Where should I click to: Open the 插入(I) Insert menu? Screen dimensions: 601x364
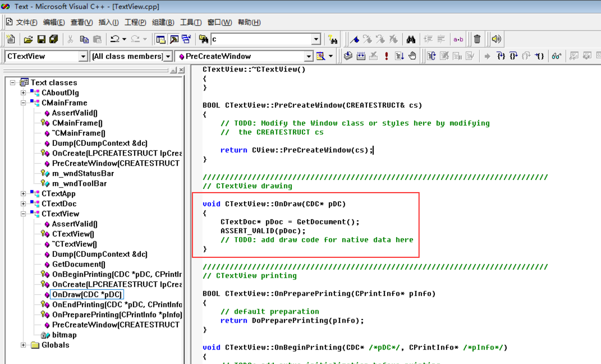tap(108, 22)
